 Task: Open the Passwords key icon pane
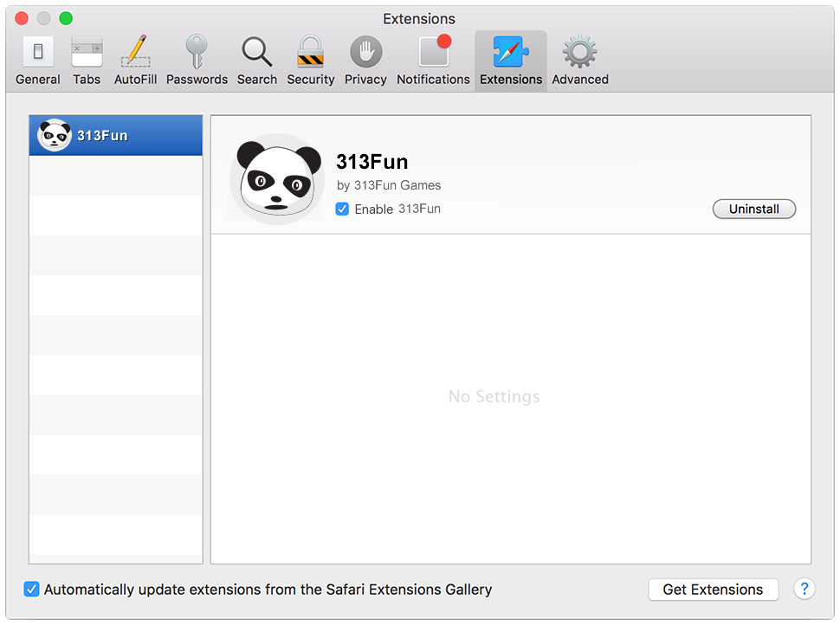[x=197, y=60]
